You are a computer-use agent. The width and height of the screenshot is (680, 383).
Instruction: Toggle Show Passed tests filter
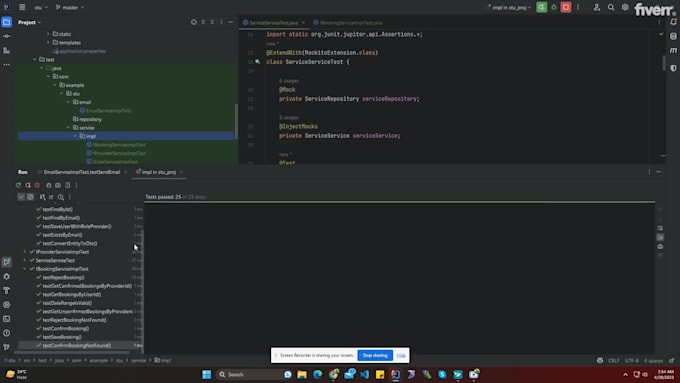point(21,197)
